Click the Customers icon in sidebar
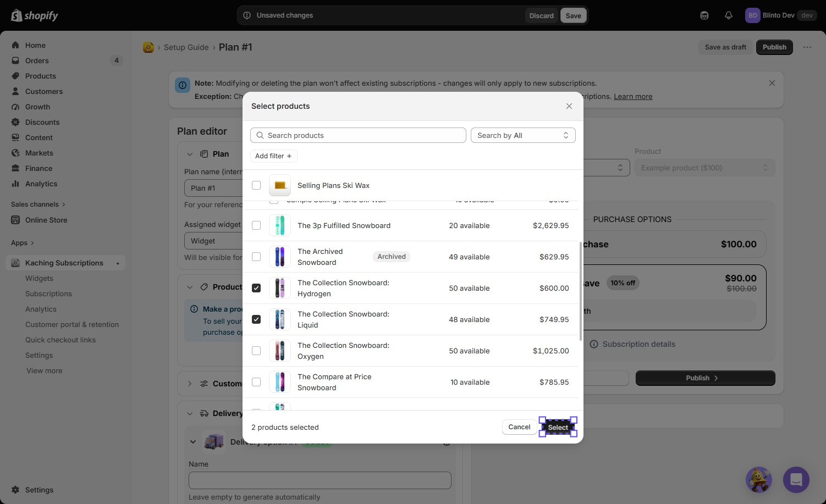This screenshot has height=504, width=826. point(15,91)
